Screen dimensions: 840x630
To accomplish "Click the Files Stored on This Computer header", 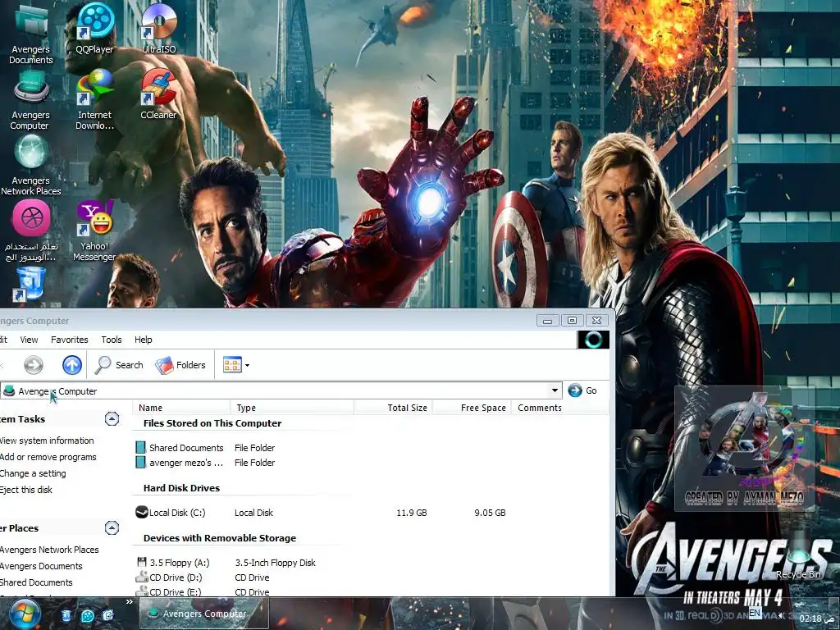I will pyautogui.click(x=212, y=423).
